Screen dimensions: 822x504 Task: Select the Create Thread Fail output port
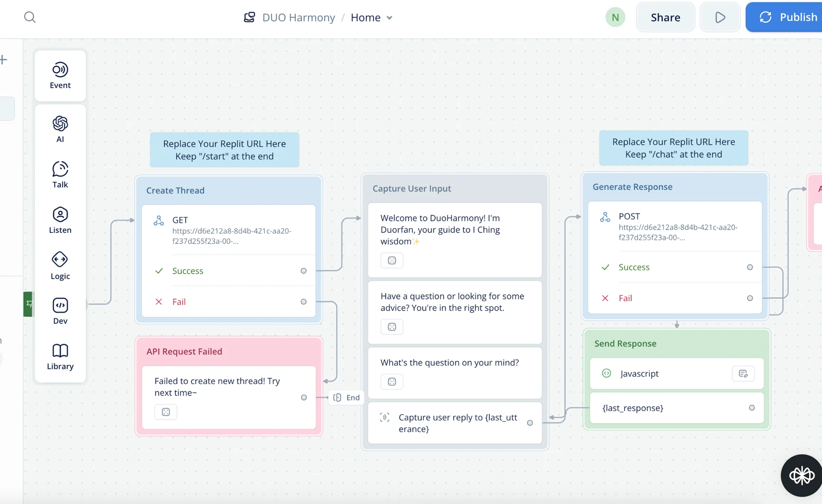tap(304, 302)
